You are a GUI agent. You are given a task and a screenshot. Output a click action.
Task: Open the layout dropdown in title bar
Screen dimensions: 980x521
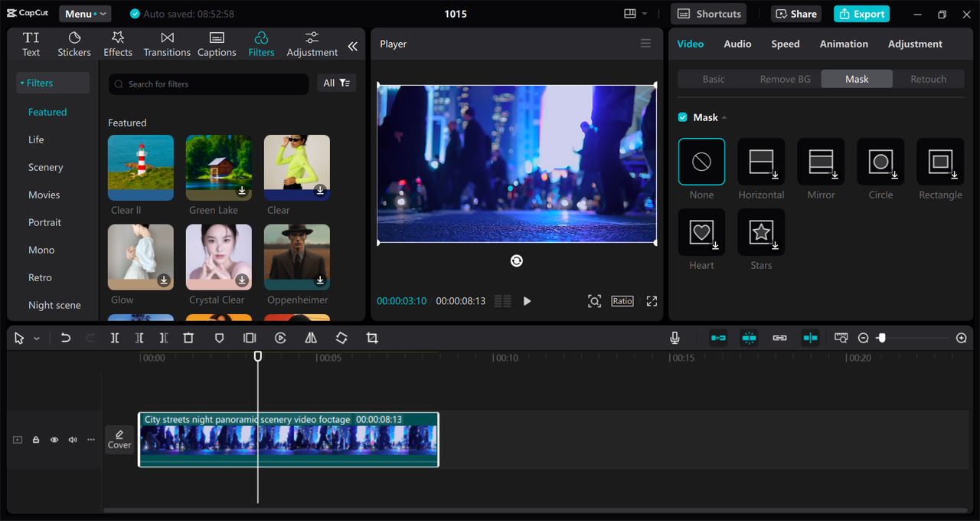[x=635, y=14]
